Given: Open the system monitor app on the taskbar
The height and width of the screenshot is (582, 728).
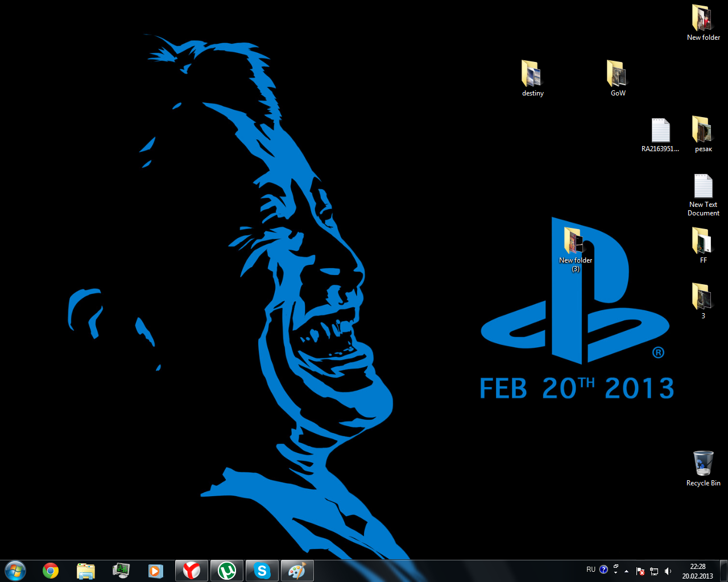Looking at the screenshot, I should tap(121, 570).
